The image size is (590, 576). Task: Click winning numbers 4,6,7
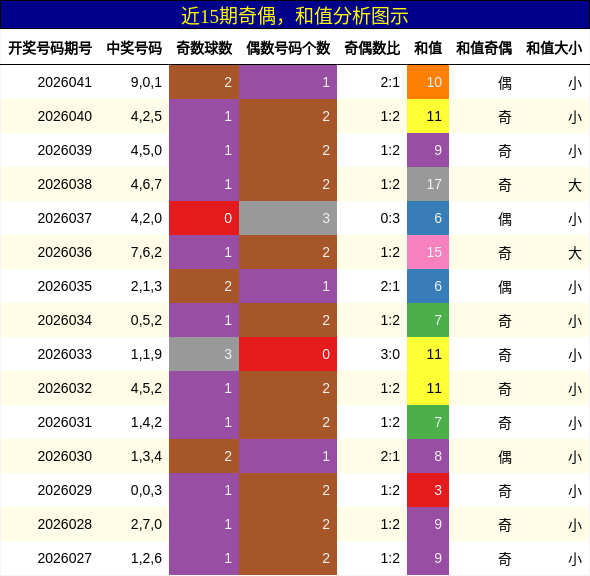pyautogui.click(x=146, y=184)
